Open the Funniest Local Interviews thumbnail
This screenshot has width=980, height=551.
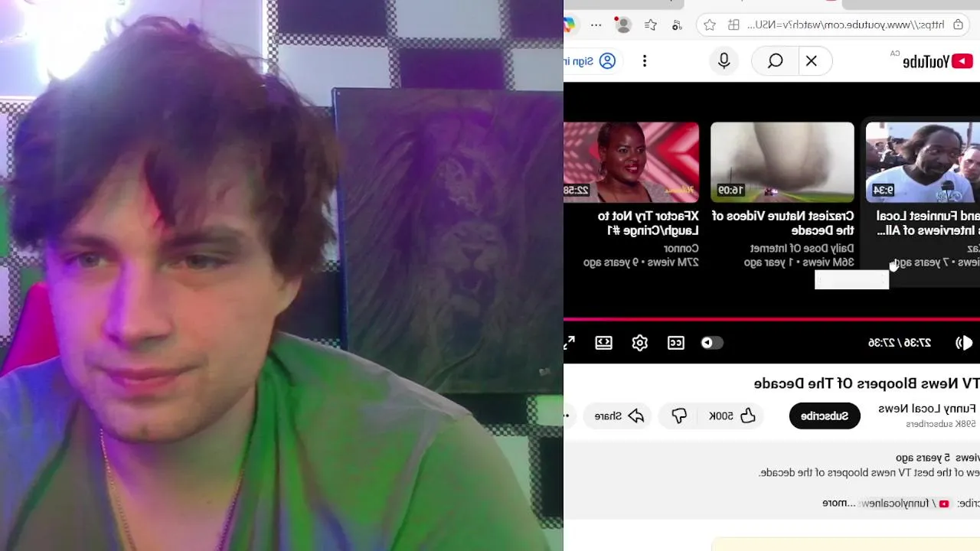(x=923, y=162)
